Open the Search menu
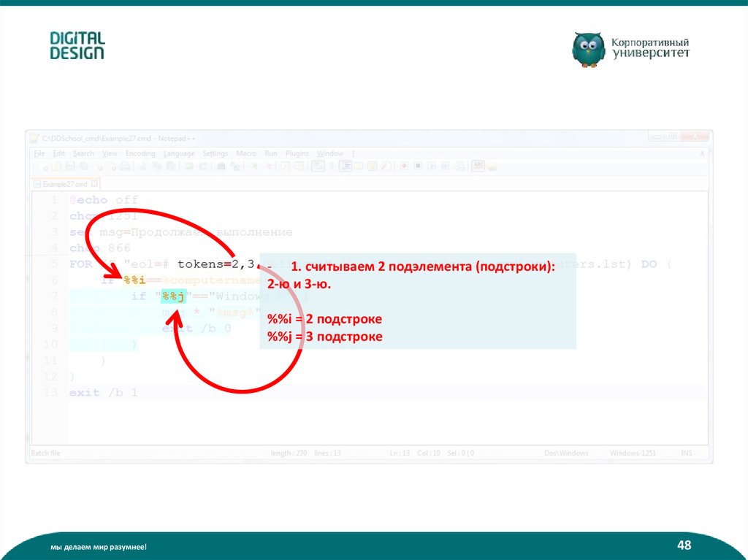 [83, 153]
